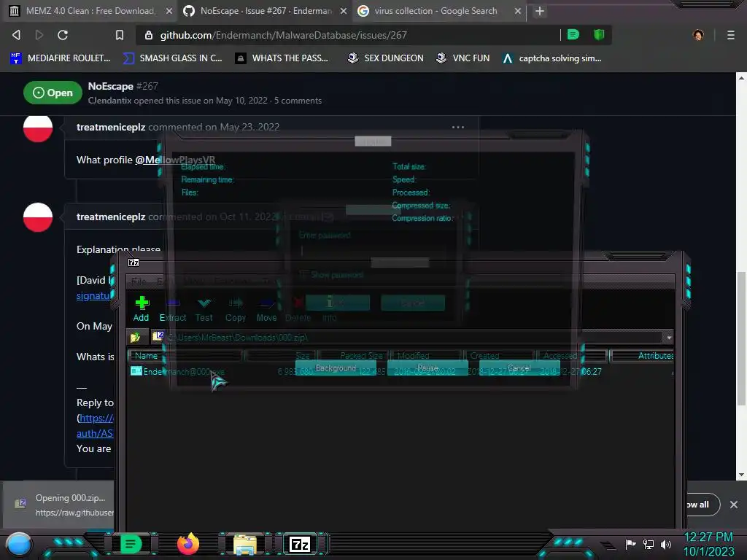Sort by the Name column header
This screenshot has width=747, height=560.
185,356
